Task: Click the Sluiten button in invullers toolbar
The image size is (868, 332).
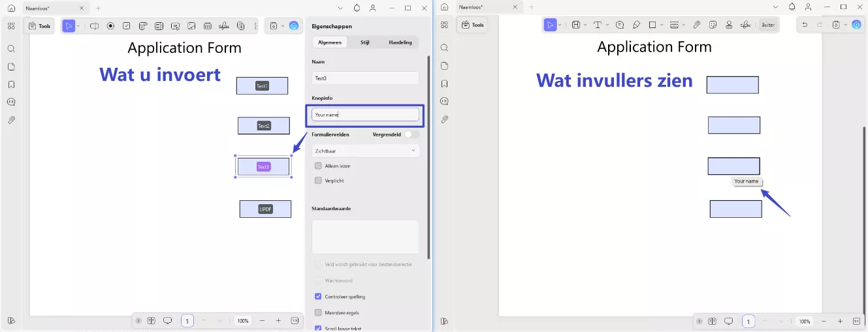Action: pyautogui.click(x=767, y=25)
